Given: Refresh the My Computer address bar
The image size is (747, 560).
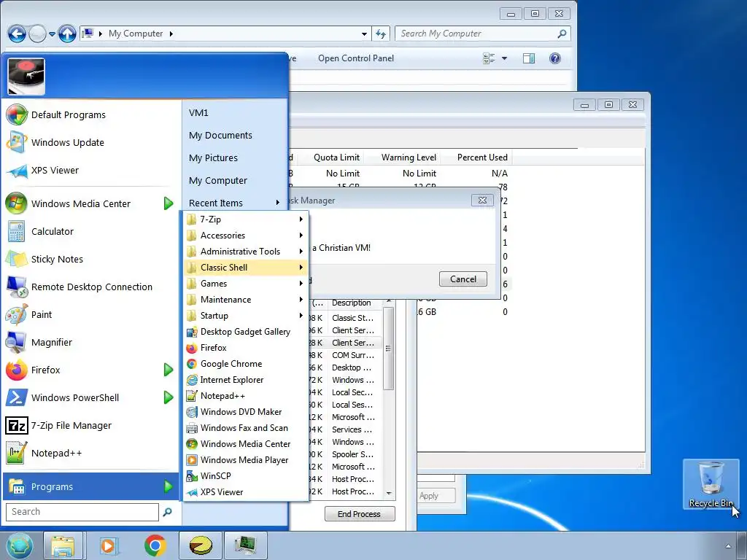Looking at the screenshot, I should click(x=380, y=34).
